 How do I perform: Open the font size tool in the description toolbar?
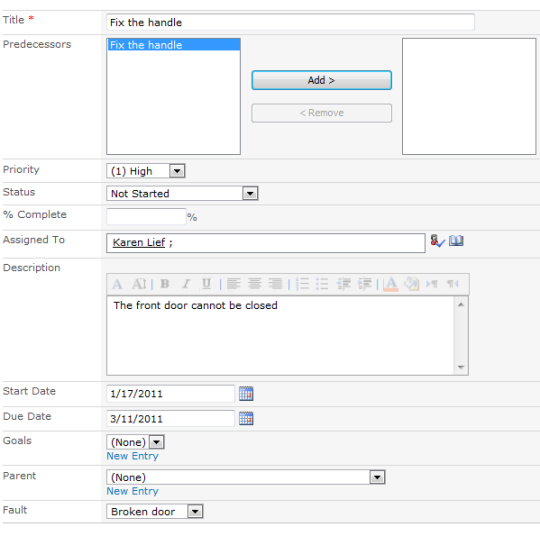click(139, 284)
